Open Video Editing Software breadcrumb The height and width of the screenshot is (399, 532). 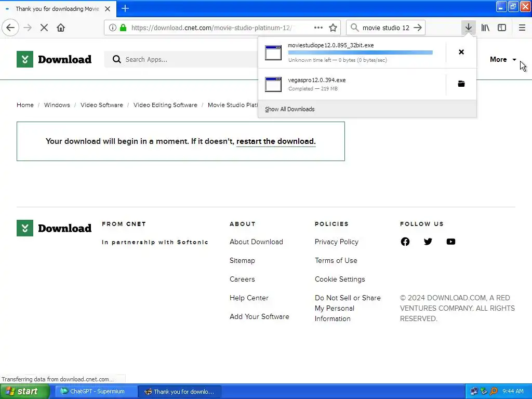(x=165, y=105)
